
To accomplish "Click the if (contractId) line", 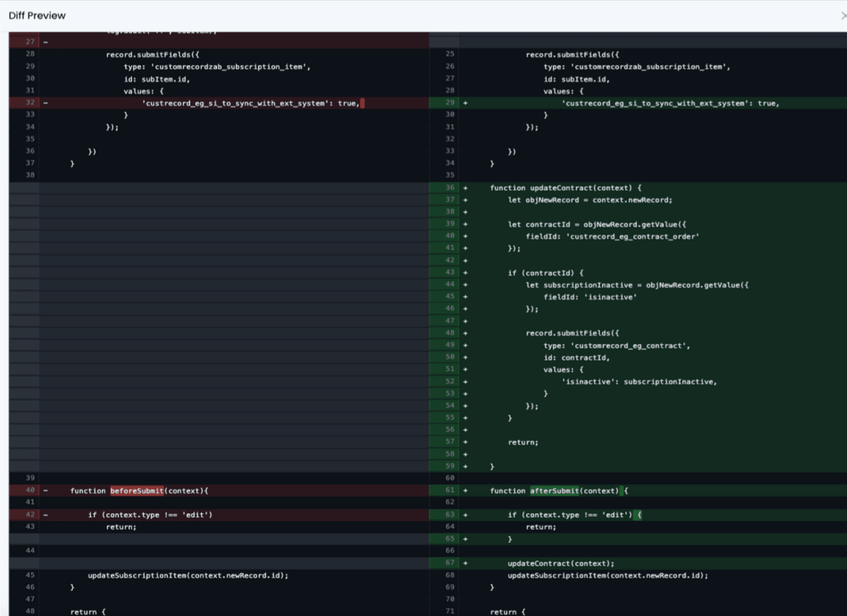I will tap(545, 273).
